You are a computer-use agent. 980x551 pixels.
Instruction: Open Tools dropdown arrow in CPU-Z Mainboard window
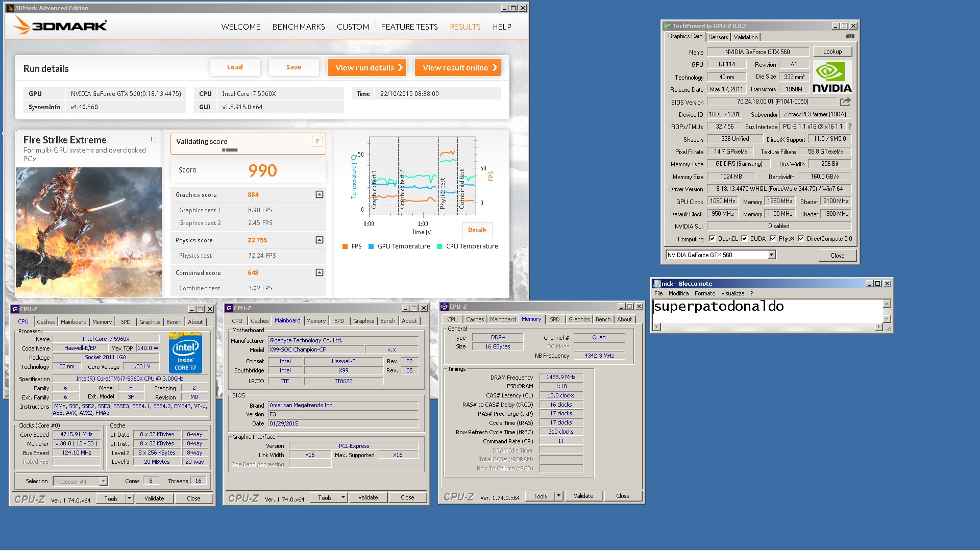tap(343, 497)
